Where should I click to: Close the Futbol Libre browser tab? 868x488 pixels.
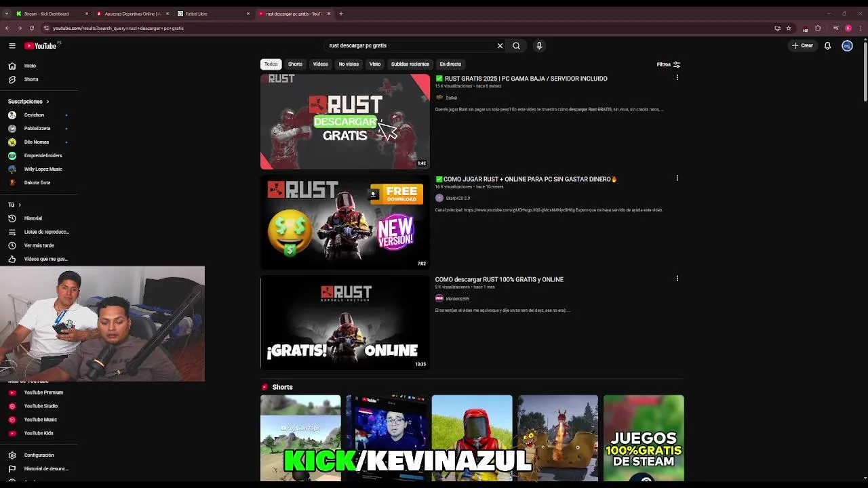(x=248, y=14)
